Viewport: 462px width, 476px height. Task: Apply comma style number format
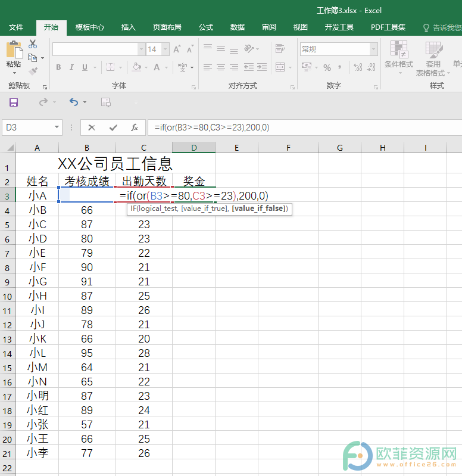(340, 67)
